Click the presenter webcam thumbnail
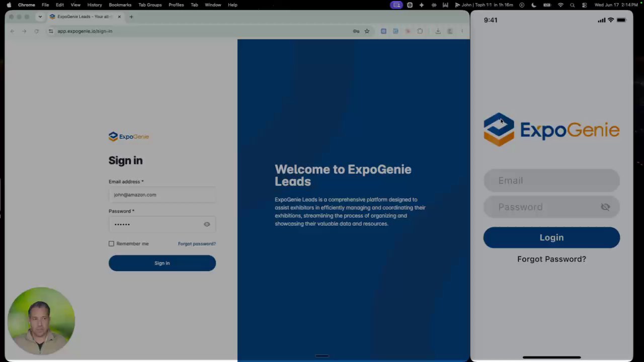 coord(41,321)
